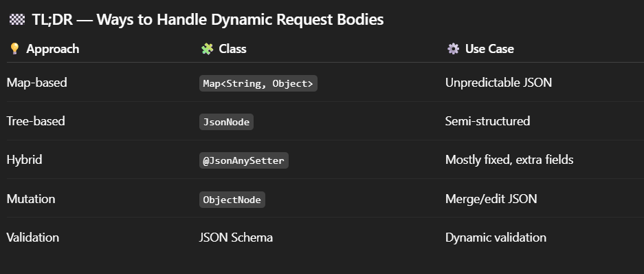Click the Use Case column header

pyautogui.click(x=489, y=49)
